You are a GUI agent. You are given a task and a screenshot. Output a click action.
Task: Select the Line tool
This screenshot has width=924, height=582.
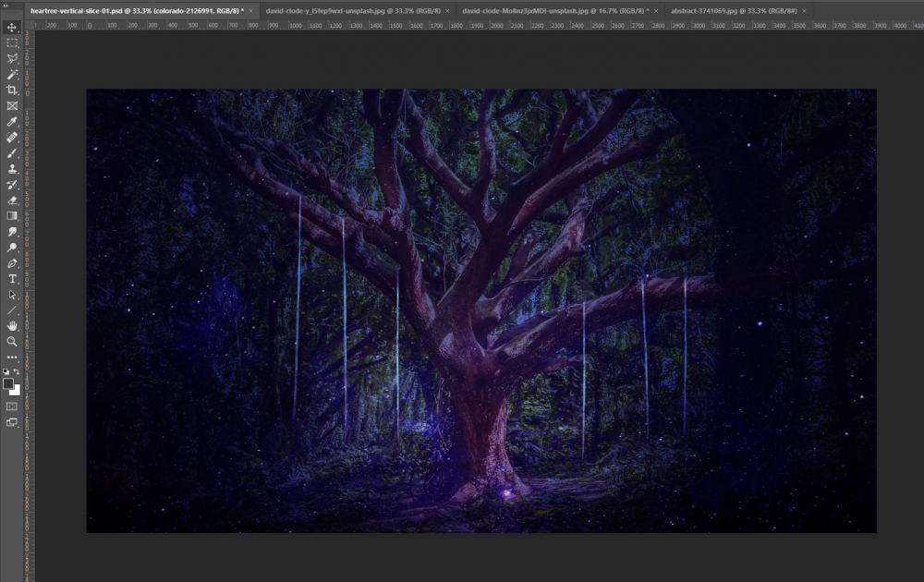pos(12,310)
